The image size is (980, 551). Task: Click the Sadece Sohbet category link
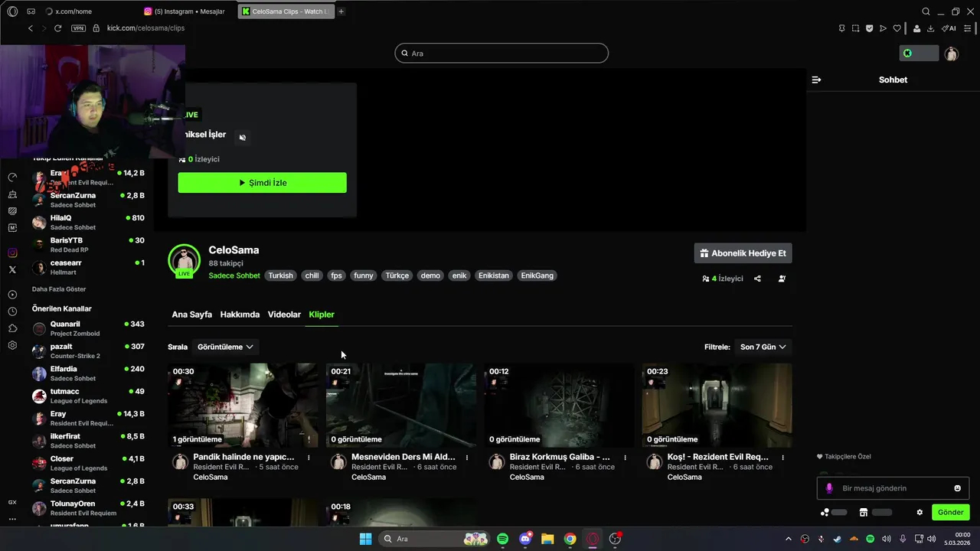(234, 275)
